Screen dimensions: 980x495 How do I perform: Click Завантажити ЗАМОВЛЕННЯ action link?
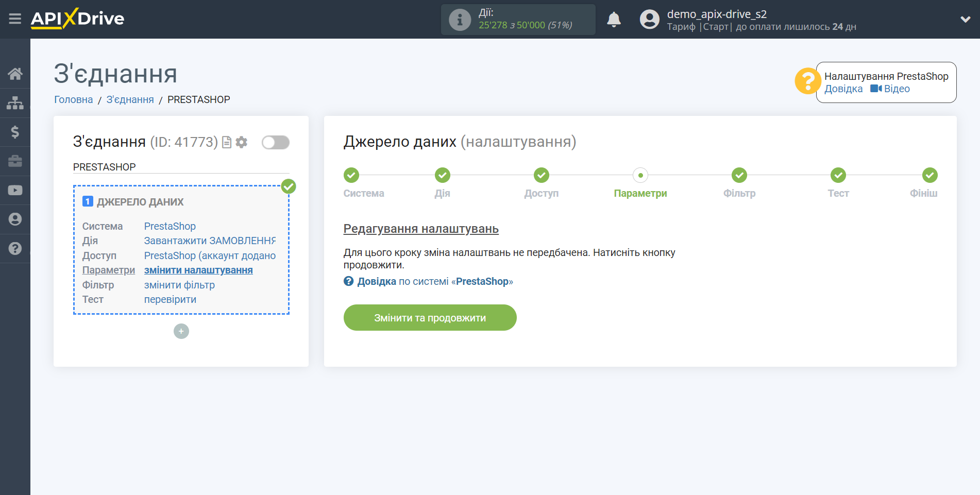coord(210,241)
